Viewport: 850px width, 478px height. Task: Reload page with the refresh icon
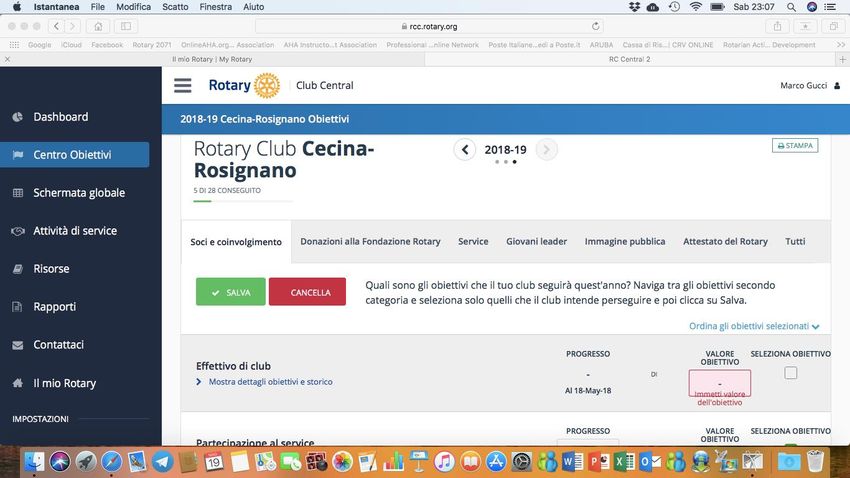(597, 26)
